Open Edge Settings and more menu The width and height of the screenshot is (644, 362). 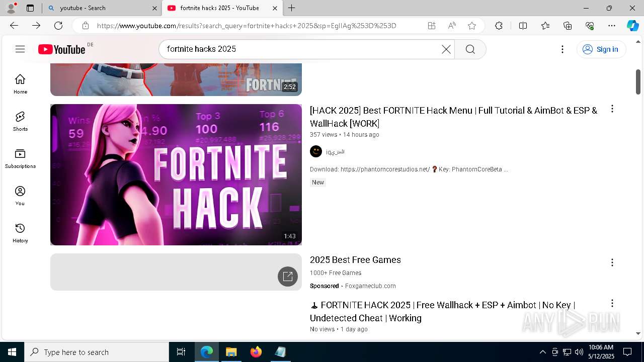coord(612,26)
